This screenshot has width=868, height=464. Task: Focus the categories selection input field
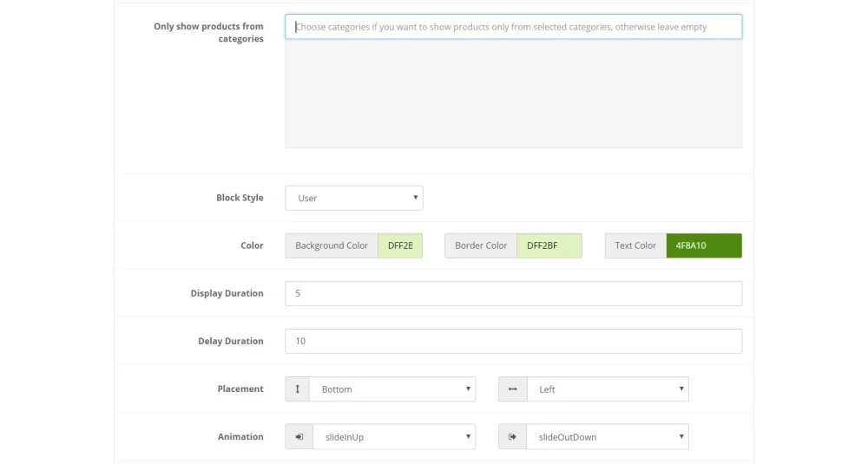(514, 27)
